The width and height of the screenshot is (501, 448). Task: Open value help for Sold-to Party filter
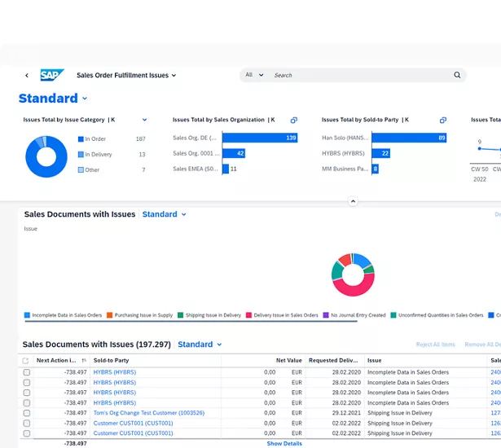pos(443,120)
